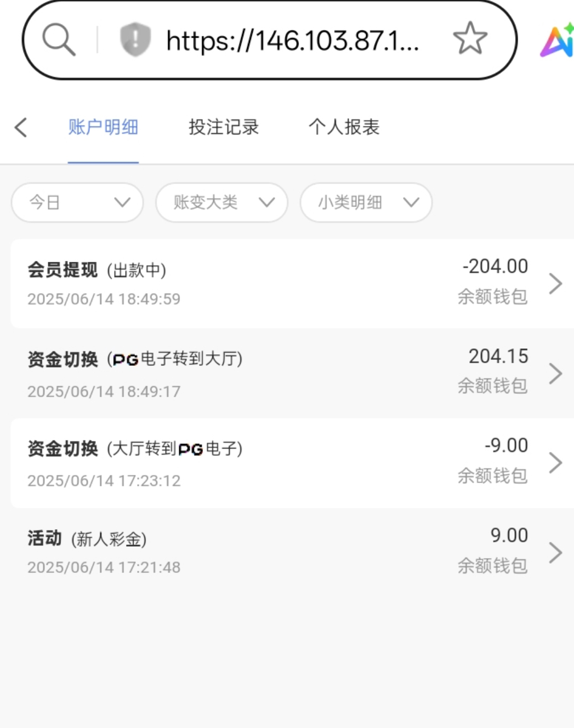Image resolution: width=574 pixels, height=728 pixels.
Task: Open details arrow for 会员提现 entry
Action: pyautogui.click(x=555, y=284)
